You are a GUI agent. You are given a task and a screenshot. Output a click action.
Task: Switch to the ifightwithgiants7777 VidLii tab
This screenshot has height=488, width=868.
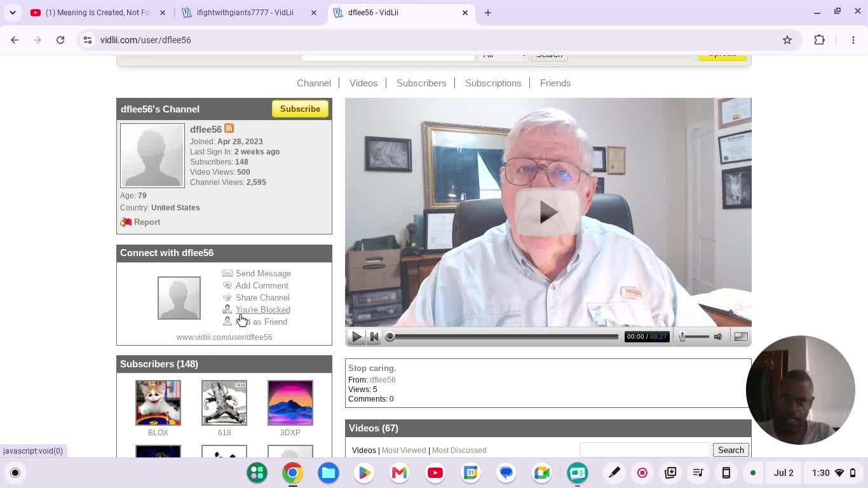[246, 13]
